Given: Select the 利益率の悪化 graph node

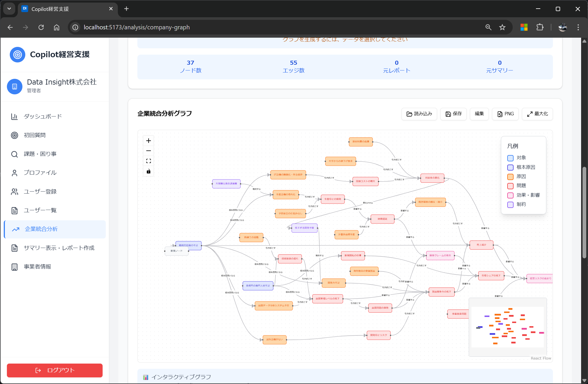Looking at the screenshot, I should point(432,178).
